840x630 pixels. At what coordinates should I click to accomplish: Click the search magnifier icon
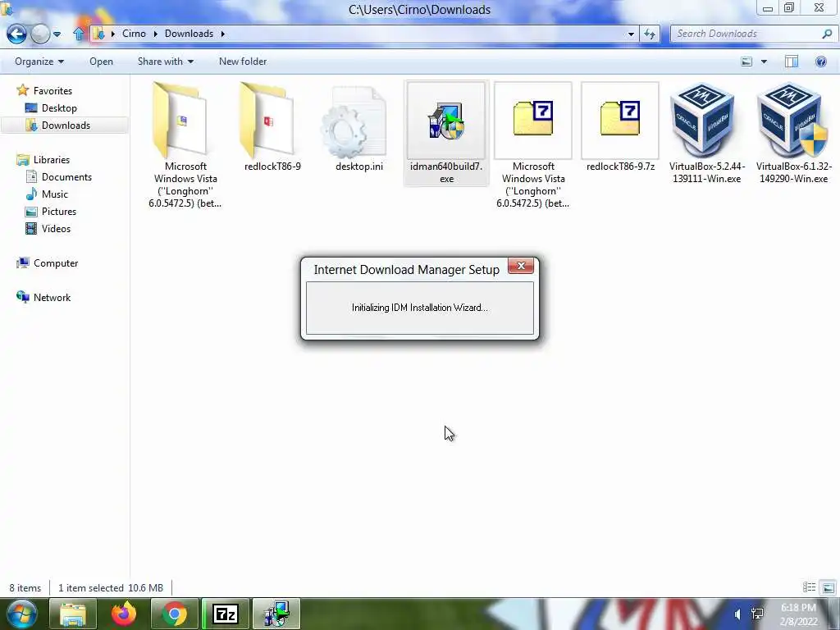[x=827, y=34]
